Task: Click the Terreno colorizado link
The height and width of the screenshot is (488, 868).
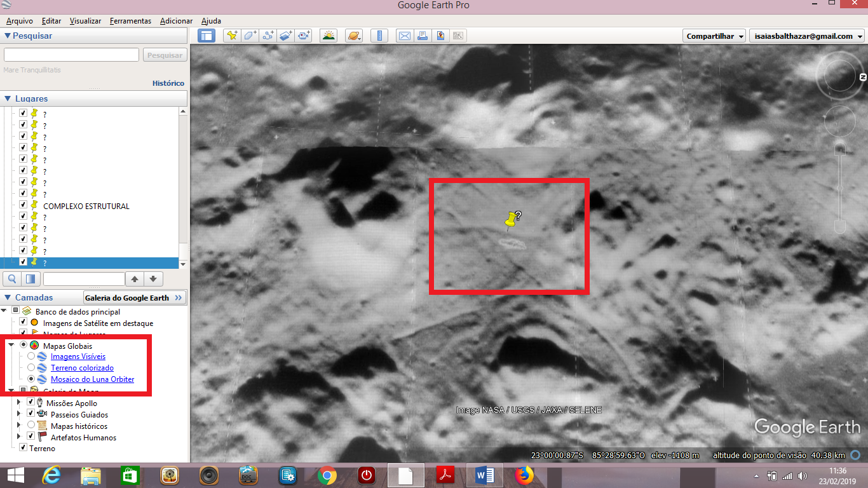Action: click(x=82, y=368)
